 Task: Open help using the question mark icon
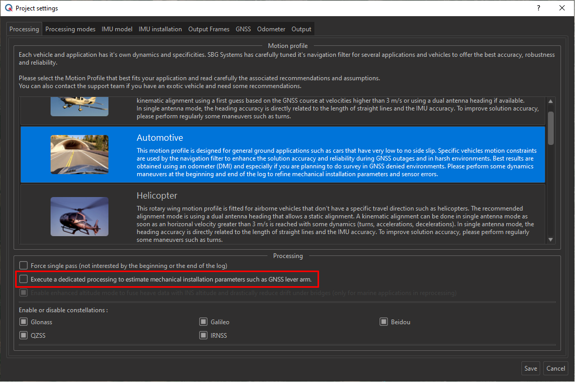pos(538,8)
